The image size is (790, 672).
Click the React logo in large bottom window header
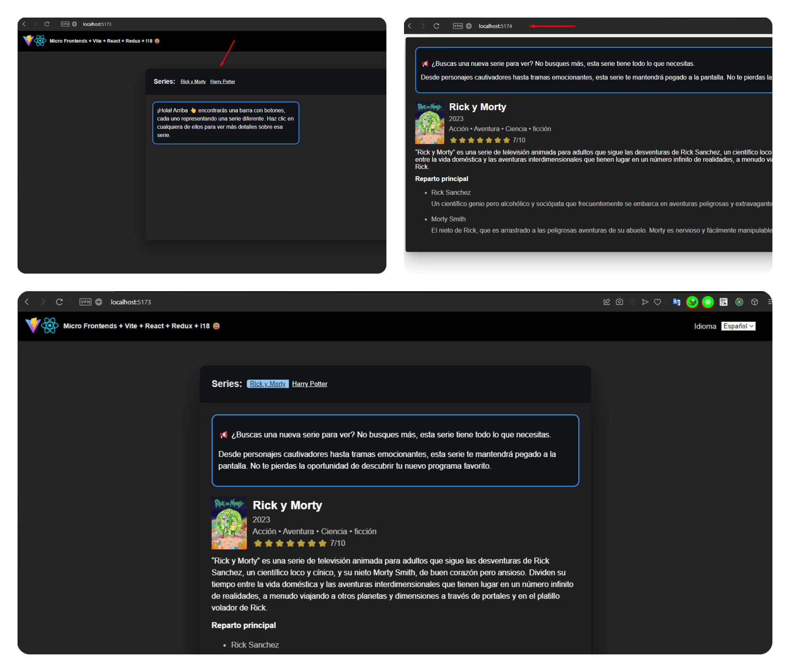(x=50, y=325)
